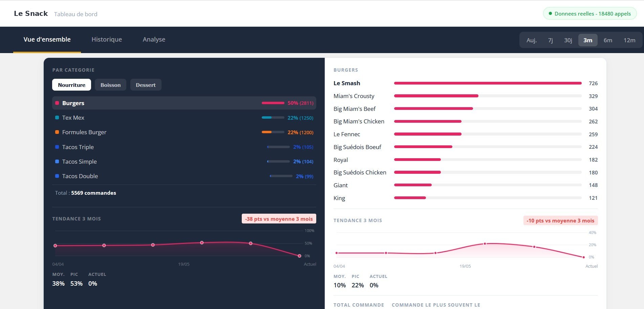Viewport: 644px width, 309px height.
Task: Select the Formules Burger category row
Action: [x=184, y=132]
